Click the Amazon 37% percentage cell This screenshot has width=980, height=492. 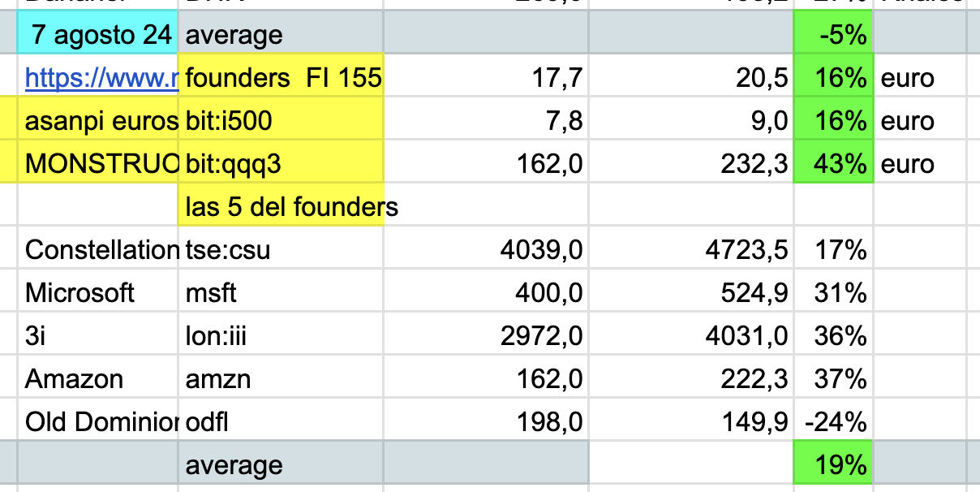click(x=833, y=379)
